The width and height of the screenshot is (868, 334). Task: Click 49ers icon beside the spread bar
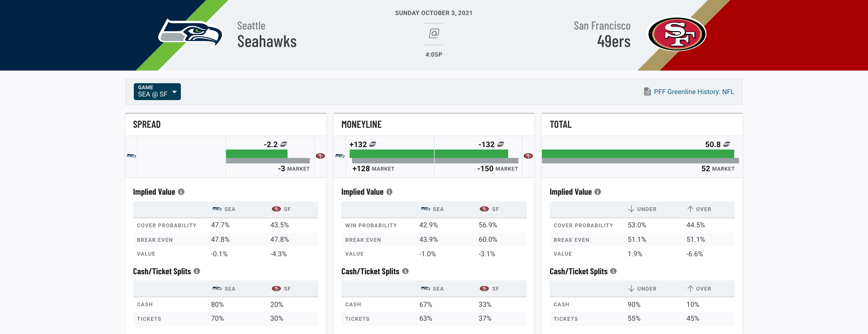[x=320, y=156]
